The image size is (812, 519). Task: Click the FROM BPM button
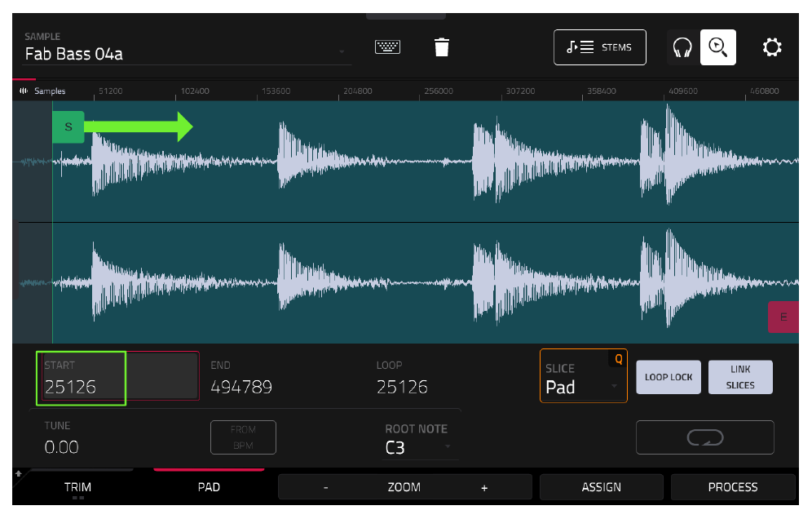243,437
